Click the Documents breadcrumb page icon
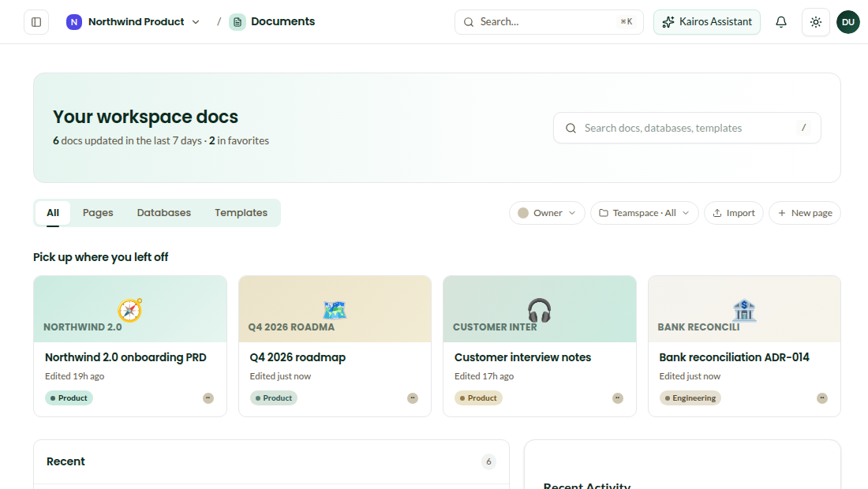This screenshot has height=489, width=868. click(x=238, y=22)
